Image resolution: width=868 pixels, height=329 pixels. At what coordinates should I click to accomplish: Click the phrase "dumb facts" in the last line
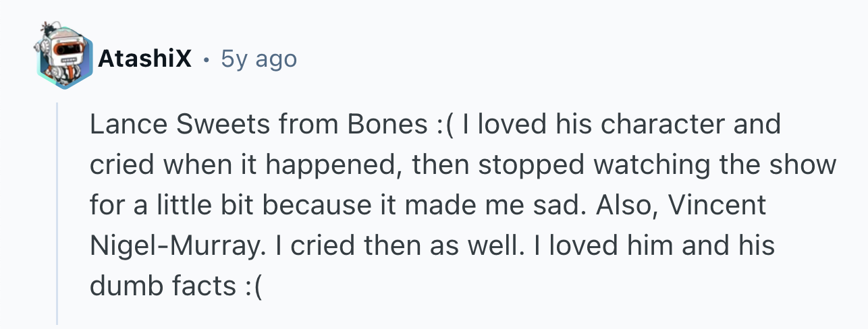tap(161, 287)
